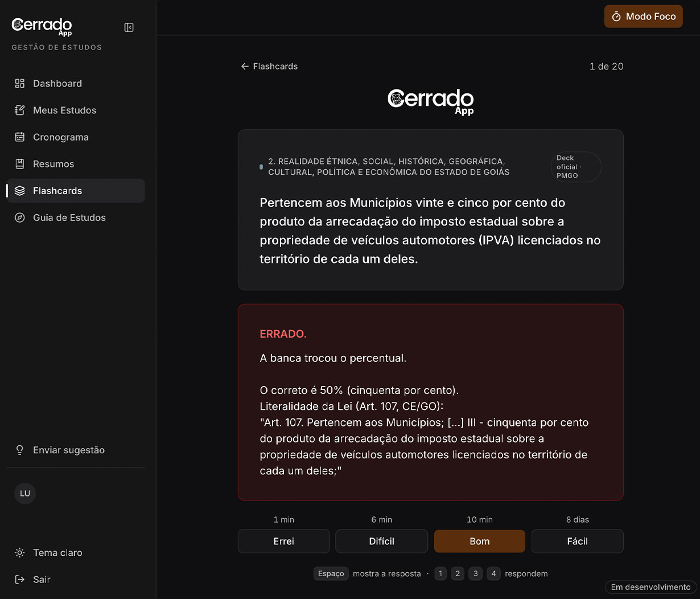
Task: Click the Tema claro sun icon
Action: (x=20, y=553)
